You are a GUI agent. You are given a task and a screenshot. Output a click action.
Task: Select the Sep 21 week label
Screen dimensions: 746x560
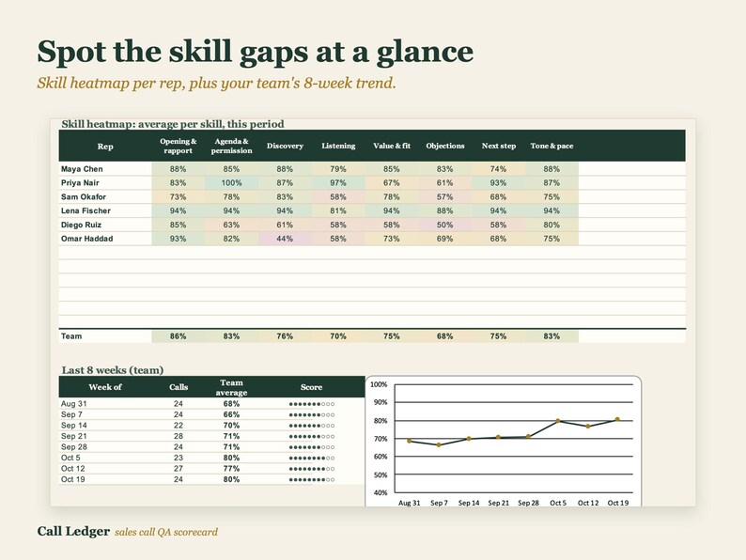click(73, 436)
